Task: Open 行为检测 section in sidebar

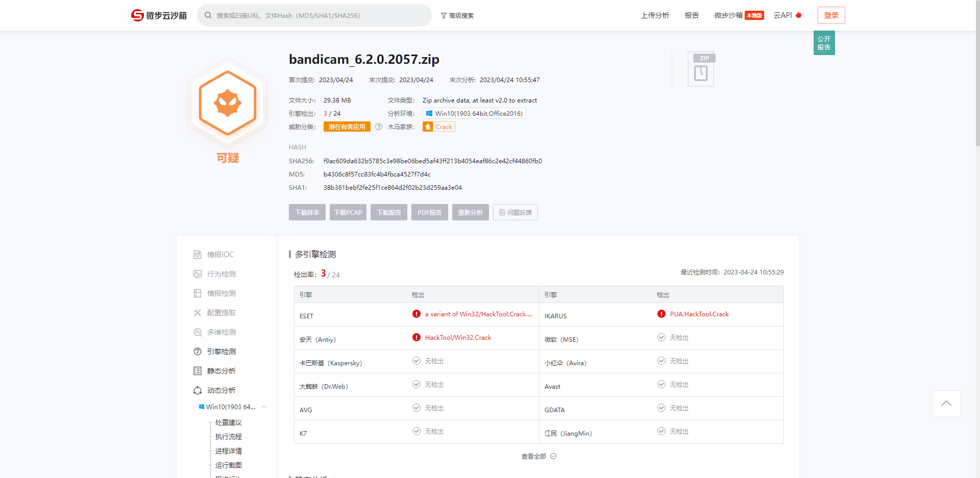Action: (x=222, y=274)
